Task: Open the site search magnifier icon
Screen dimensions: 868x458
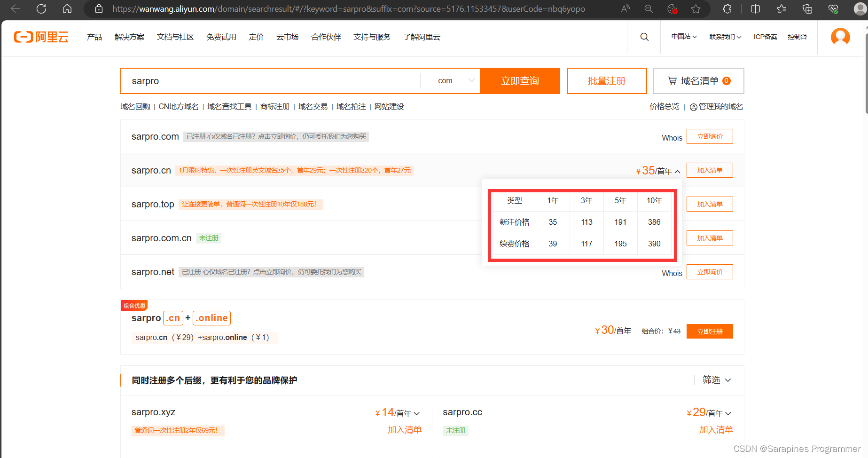Action: pyautogui.click(x=644, y=37)
